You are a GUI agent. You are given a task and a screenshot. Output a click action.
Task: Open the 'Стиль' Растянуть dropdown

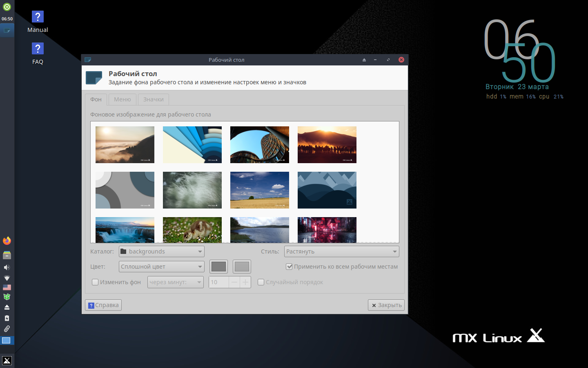341,251
